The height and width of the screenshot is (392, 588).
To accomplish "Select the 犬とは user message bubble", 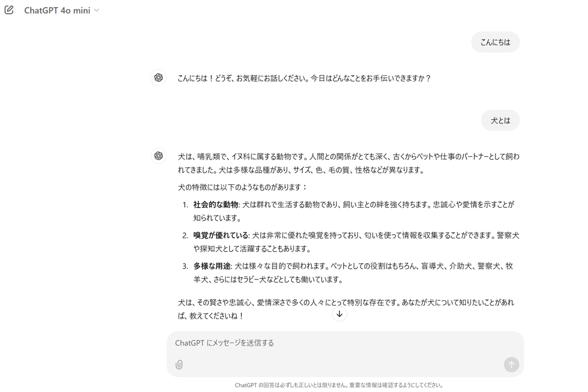I will [x=500, y=120].
